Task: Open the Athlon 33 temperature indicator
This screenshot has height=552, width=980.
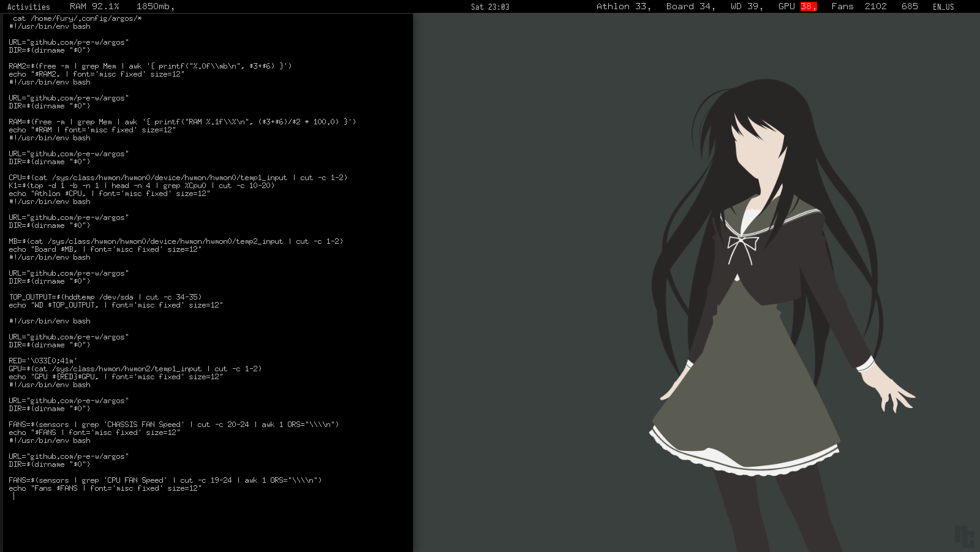Action: point(624,6)
